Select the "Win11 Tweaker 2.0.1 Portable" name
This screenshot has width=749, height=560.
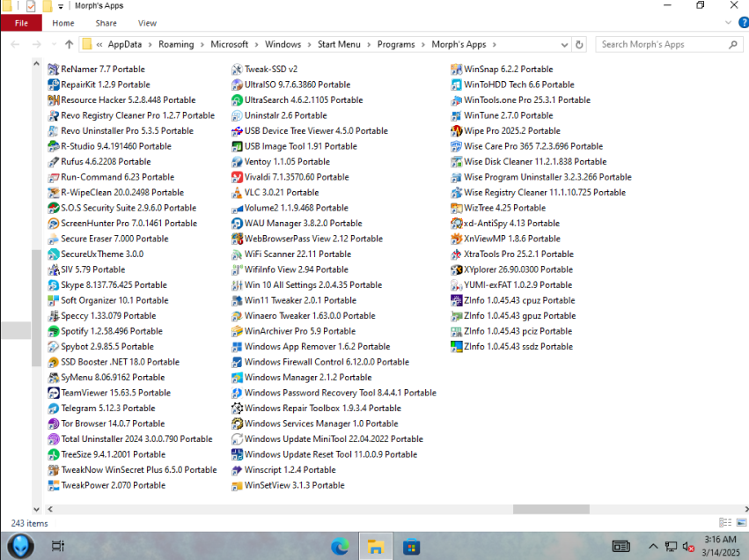300,300
